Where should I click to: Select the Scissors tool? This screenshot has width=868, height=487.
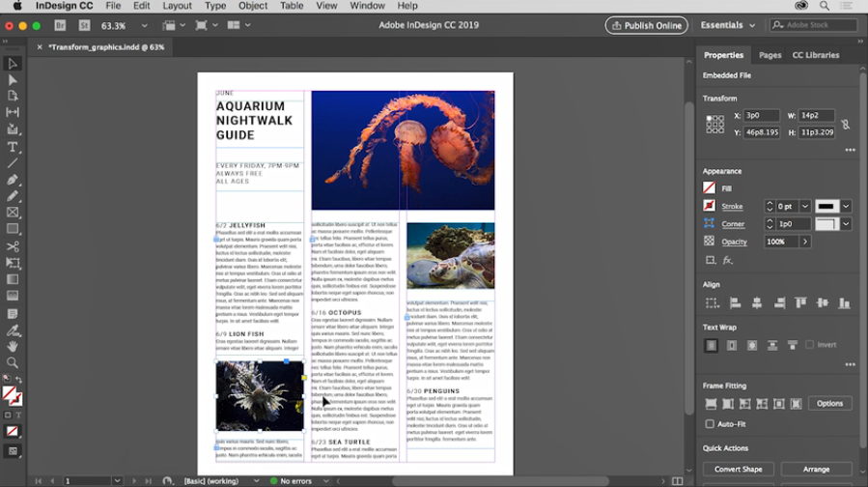(13, 245)
